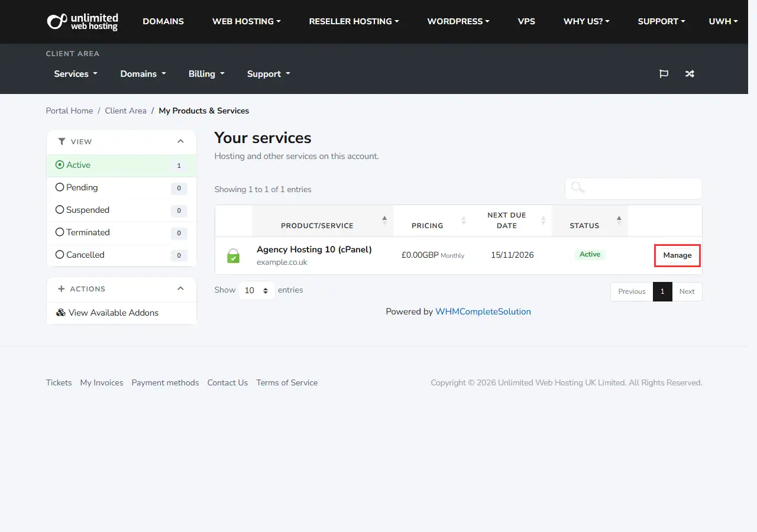Collapse the Actions panel chevron
Viewport: 757px width, 532px height.
click(x=180, y=288)
